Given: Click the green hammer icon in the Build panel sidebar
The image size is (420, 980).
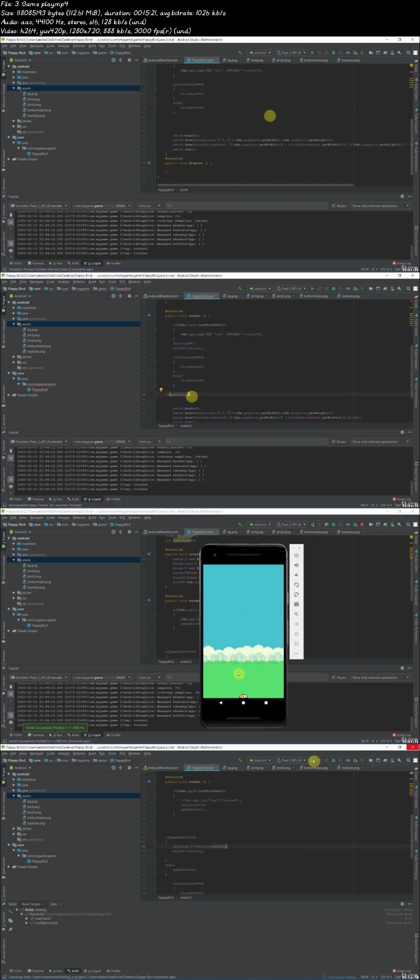Looking at the screenshot, I should (11, 911).
